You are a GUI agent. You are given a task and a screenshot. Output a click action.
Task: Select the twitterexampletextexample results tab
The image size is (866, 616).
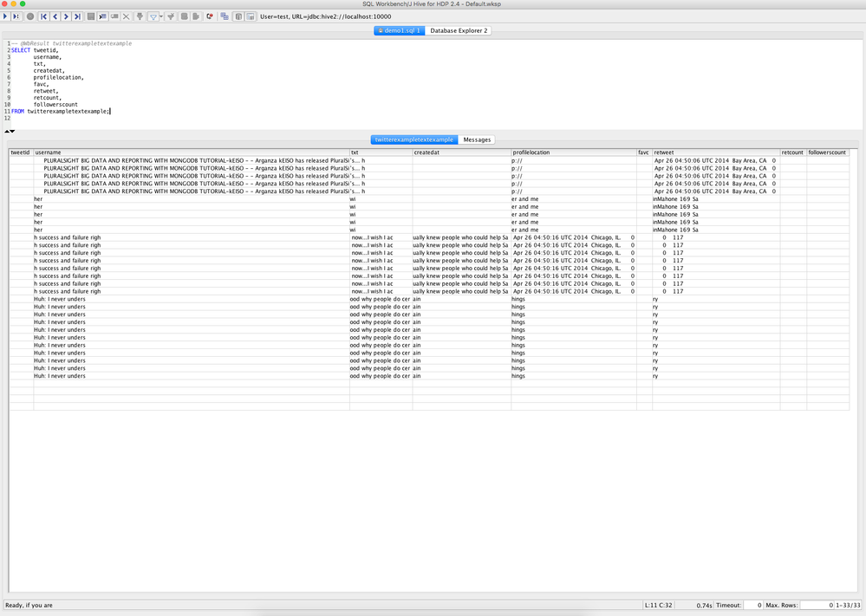[x=413, y=139]
